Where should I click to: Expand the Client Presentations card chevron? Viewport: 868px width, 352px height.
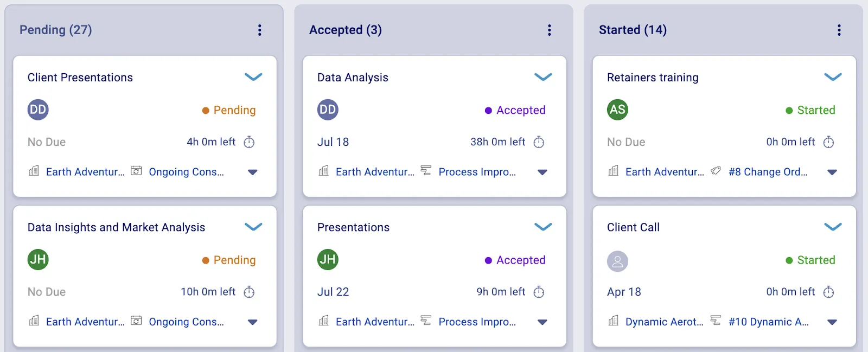tap(253, 77)
